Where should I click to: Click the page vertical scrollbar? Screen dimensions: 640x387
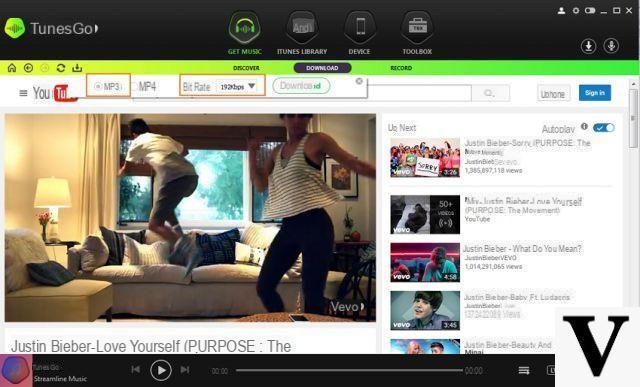tap(633, 119)
